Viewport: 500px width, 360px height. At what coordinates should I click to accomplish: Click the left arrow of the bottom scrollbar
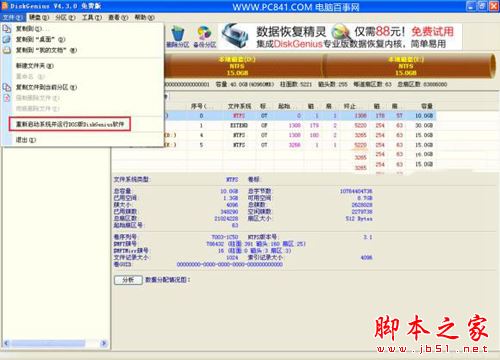coord(6,343)
